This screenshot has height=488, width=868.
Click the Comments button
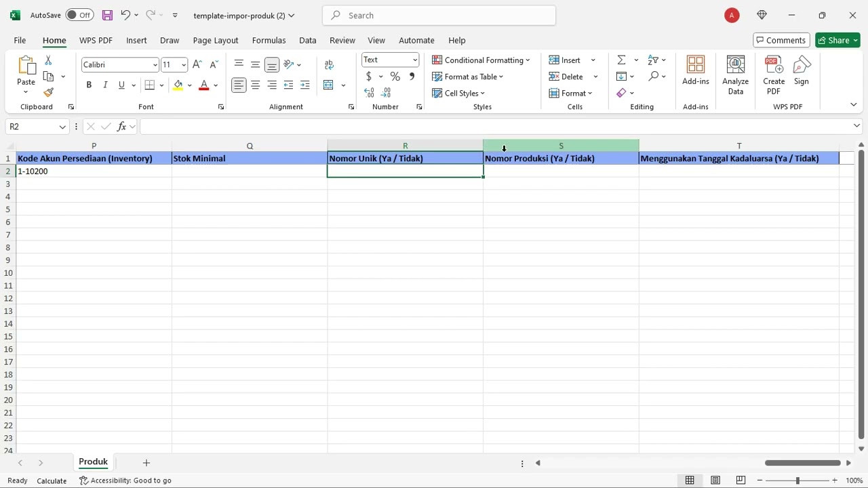tap(781, 40)
